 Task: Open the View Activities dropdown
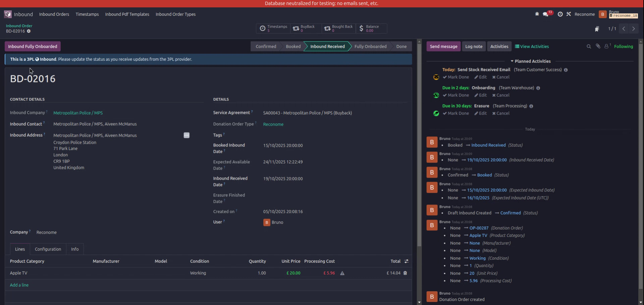[x=532, y=46]
